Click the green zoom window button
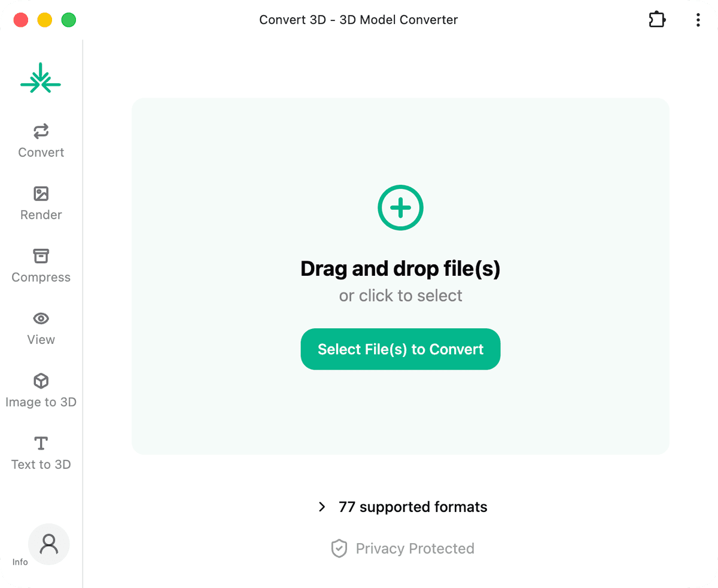Image resolution: width=718 pixels, height=588 pixels. [x=69, y=20]
